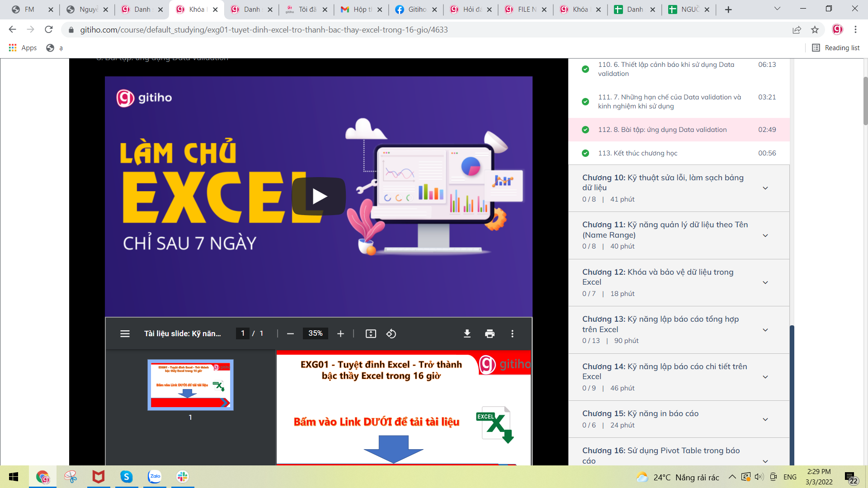Viewport: 868px width, 488px height.
Task: Open Zalo from the taskbar
Action: tap(155, 477)
